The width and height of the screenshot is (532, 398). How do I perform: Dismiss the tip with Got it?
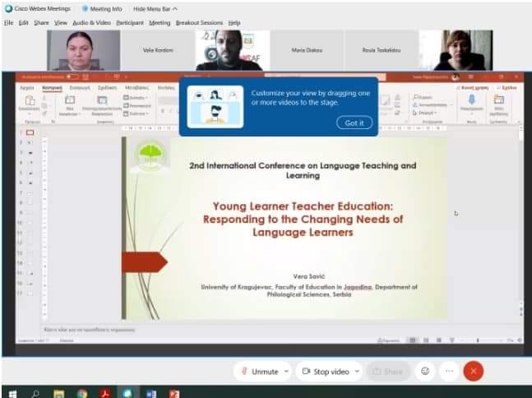pyautogui.click(x=354, y=123)
